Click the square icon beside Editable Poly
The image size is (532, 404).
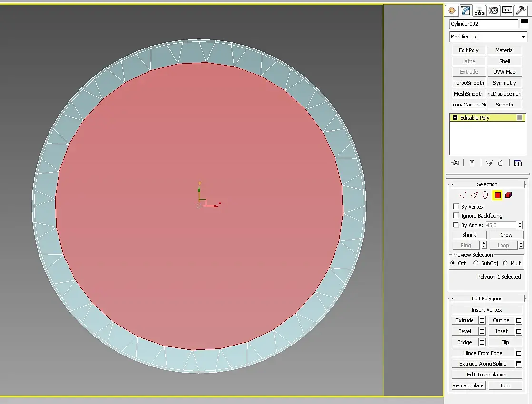520,117
